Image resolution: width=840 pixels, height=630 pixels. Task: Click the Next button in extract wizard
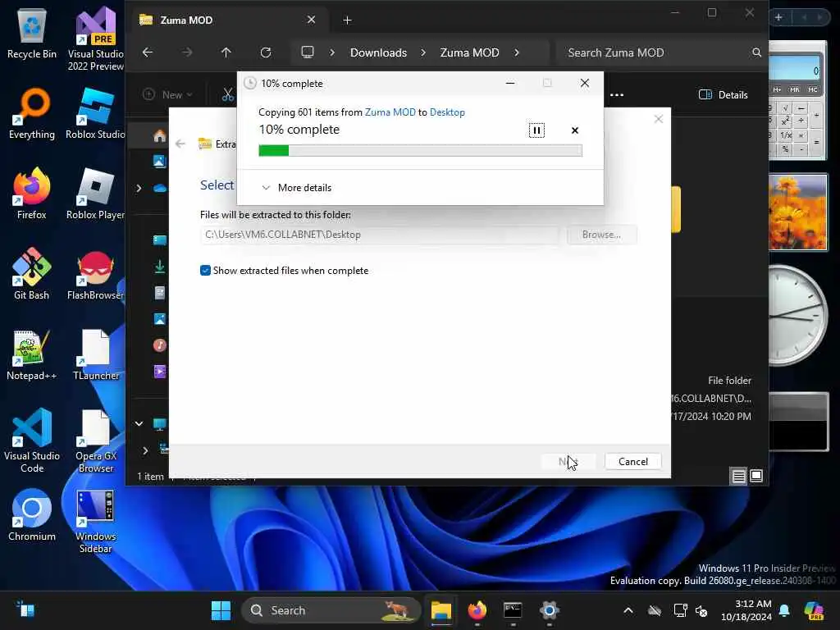click(568, 461)
